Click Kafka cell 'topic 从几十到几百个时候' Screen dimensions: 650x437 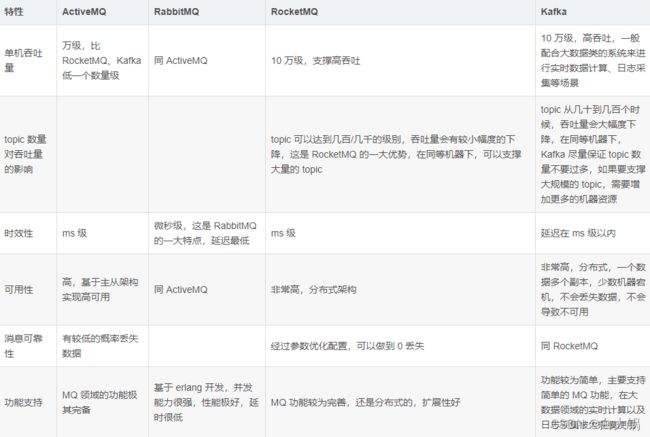pos(593,154)
